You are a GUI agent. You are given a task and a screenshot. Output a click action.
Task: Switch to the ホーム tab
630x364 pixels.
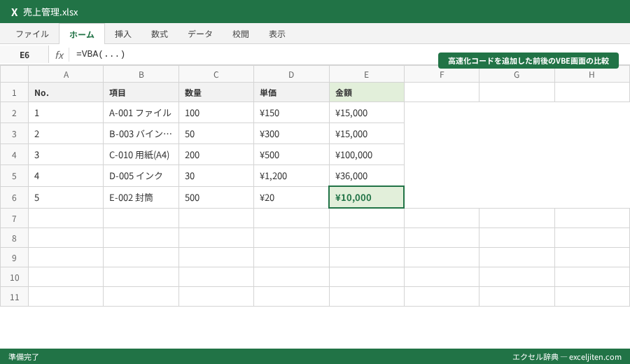82,34
